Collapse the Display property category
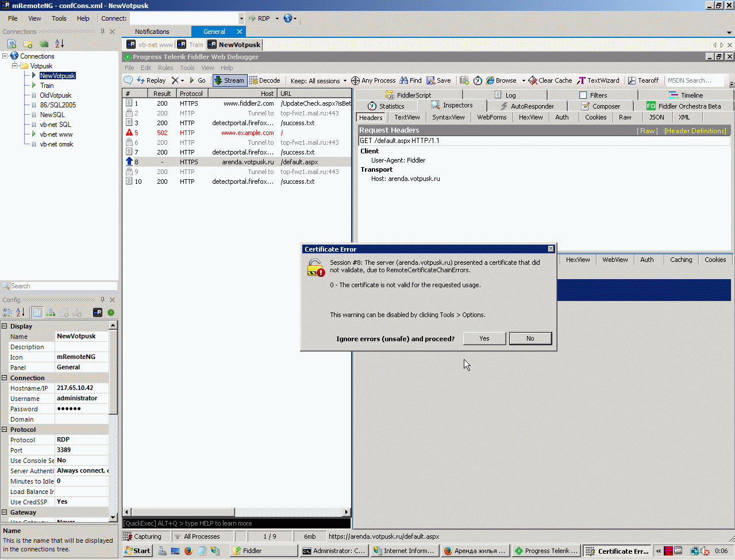This screenshot has height=560, width=735. [5, 326]
